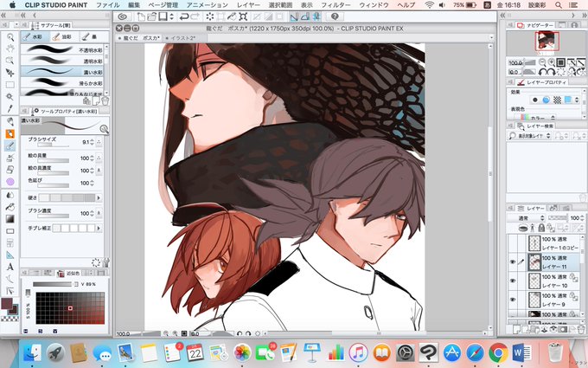Apply tone effect icon in Layer Property
This screenshot has width=588, height=368.
(x=557, y=100)
